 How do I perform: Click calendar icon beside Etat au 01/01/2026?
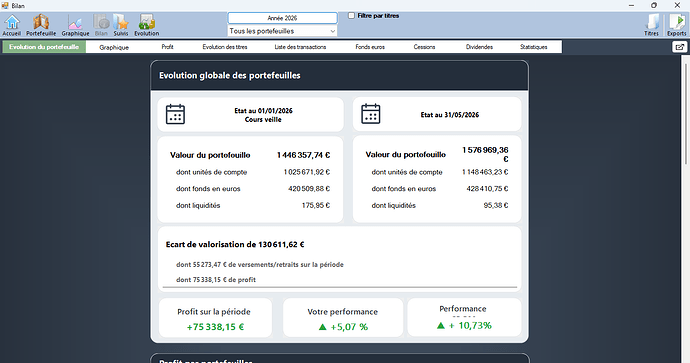click(175, 114)
